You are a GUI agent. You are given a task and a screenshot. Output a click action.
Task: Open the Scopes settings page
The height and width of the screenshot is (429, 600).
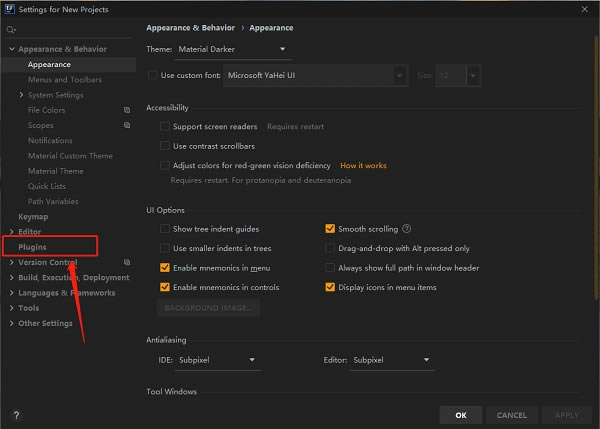pos(41,125)
